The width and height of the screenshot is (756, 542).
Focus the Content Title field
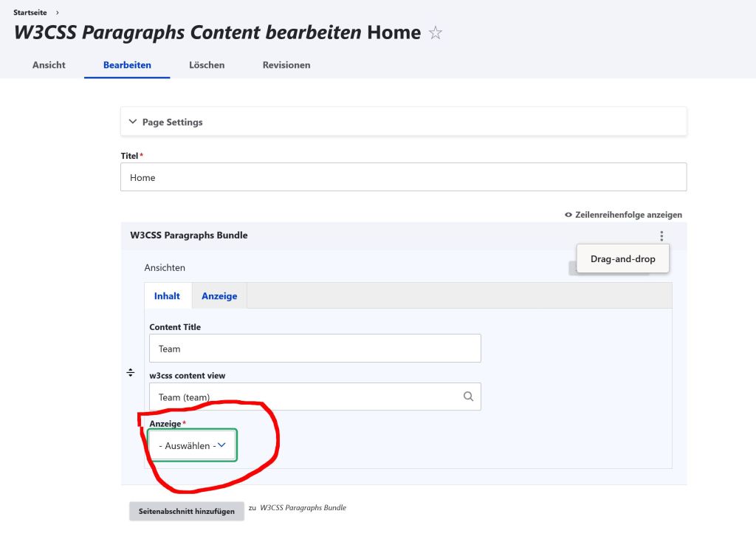(x=315, y=349)
